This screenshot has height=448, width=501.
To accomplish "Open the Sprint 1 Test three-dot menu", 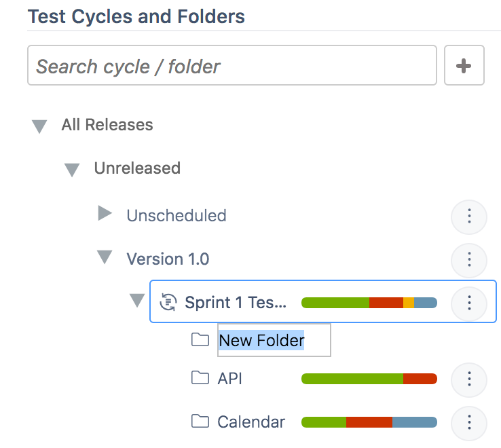I will [469, 302].
